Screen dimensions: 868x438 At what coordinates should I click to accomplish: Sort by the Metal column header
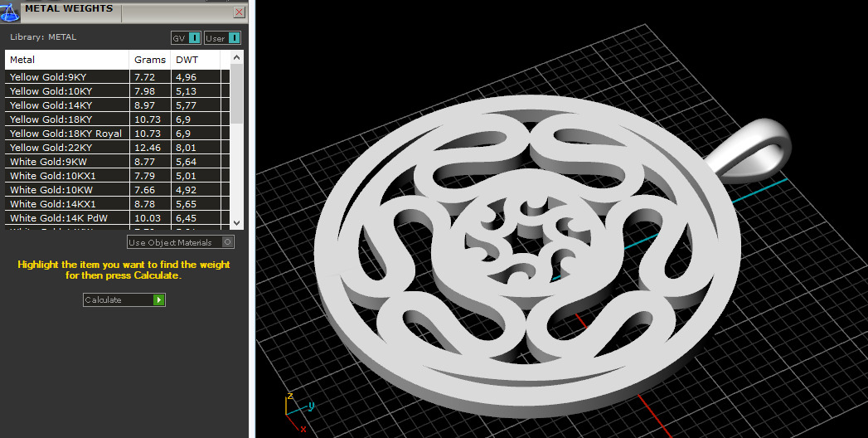click(67, 60)
